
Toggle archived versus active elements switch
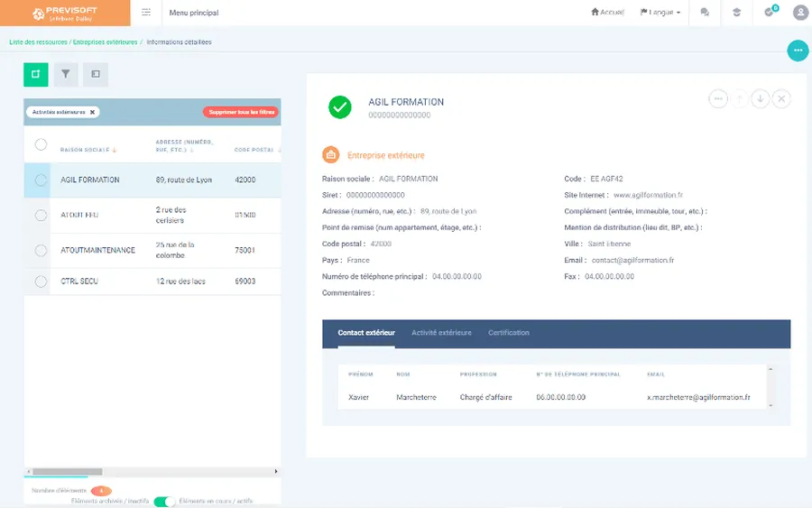click(164, 502)
